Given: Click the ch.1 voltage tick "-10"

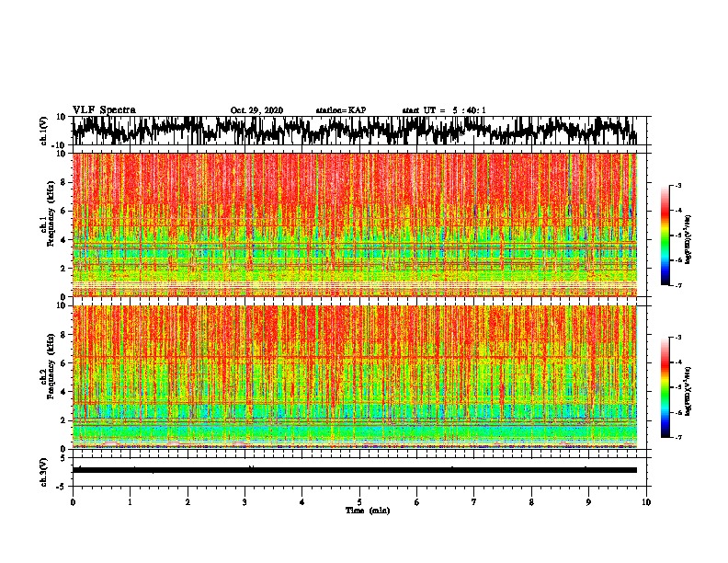Looking at the screenshot, I should (60, 145).
